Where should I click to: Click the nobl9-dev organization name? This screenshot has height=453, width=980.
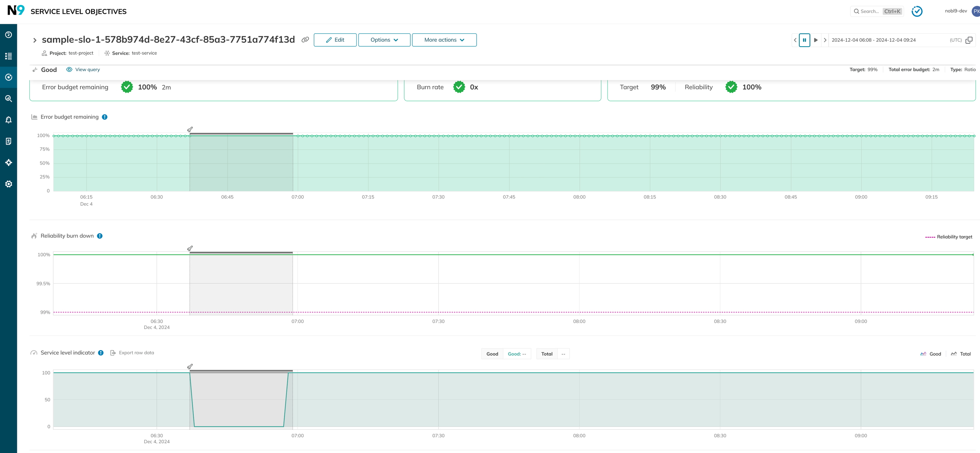point(955,11)
